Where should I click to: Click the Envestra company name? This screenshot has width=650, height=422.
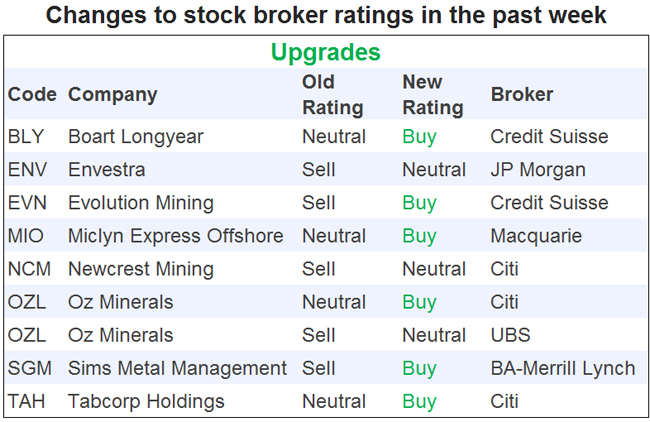click(106, 170)
